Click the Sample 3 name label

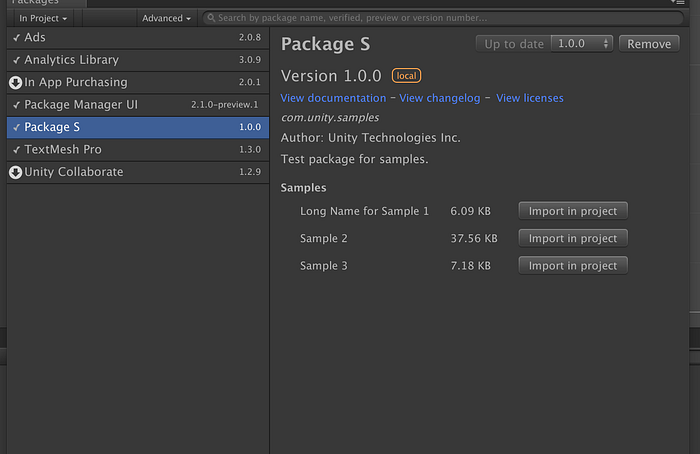pyautogui.click(x=324, y=266)
